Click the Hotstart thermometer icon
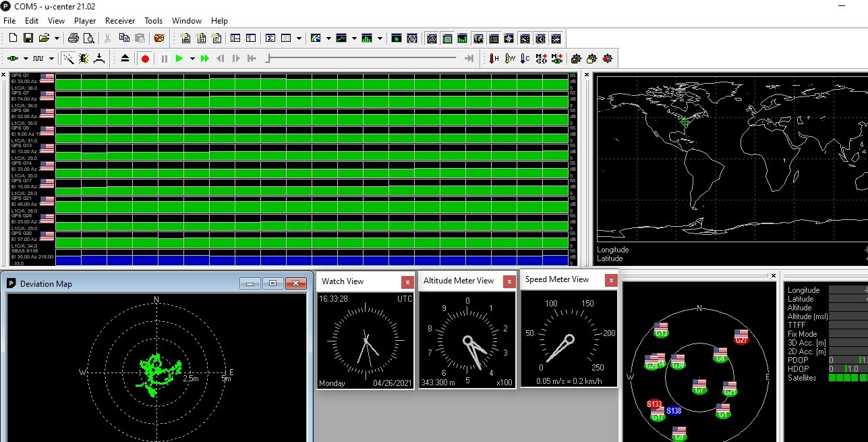This screenshot has height=442, width=868. (494, 59)
